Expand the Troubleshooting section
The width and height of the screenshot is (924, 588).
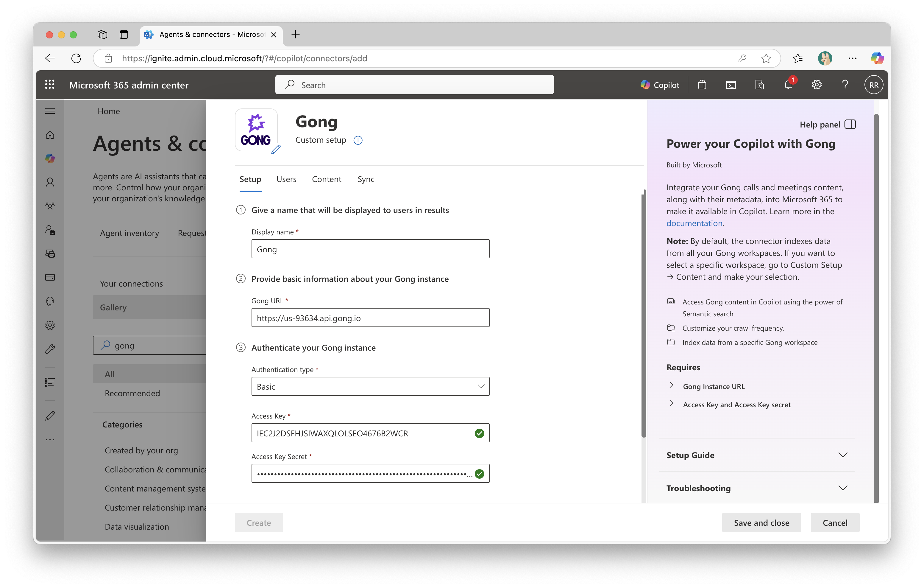(x=757, y=488)
